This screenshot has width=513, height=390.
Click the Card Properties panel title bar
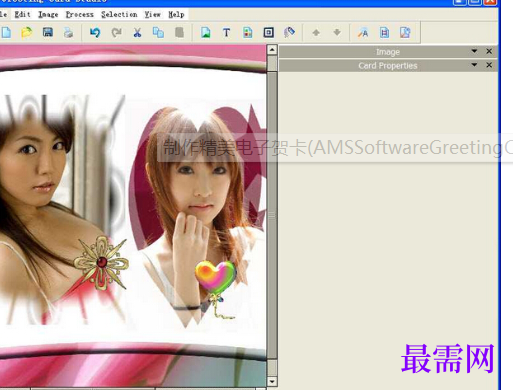388,65
